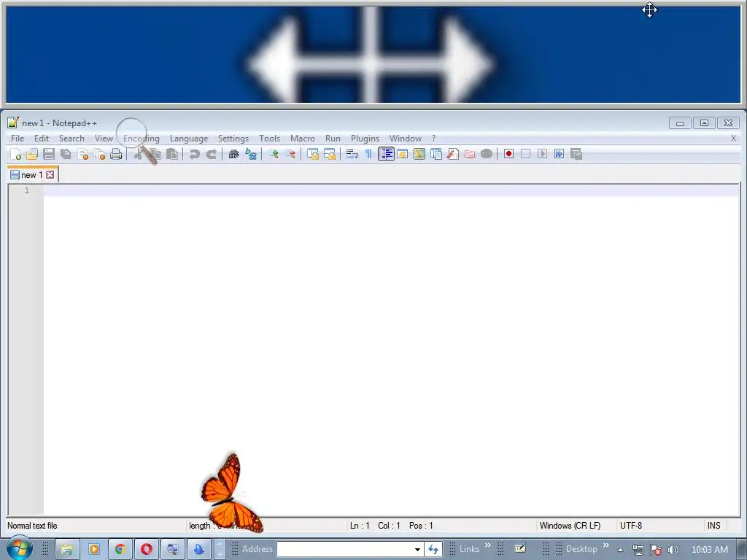Zoom out using magnifier minus icon
747x560 pixels.
(x=290, y=154)
